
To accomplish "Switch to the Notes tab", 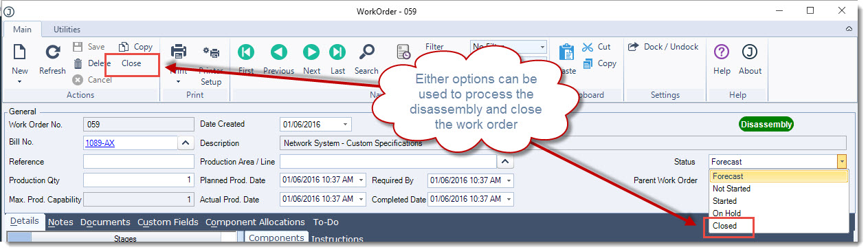I will tap(60, 222).
